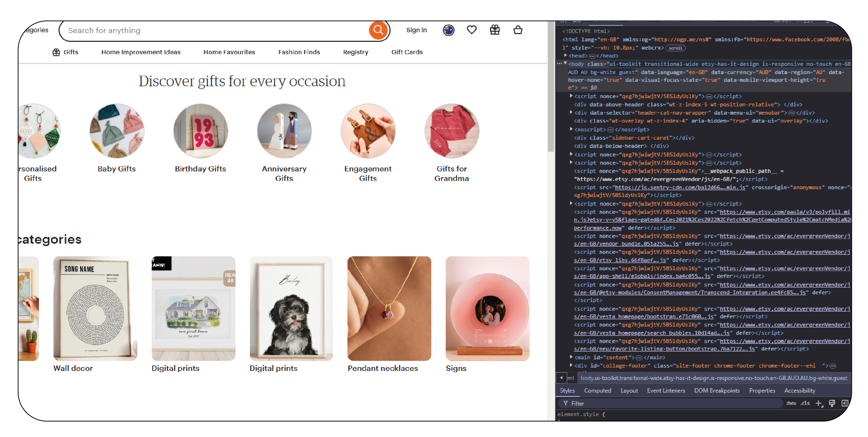Image resolution: width=868 pixels, height=437 pixels.
Task: Open the Australia region flag selector
Action: pyautogui.click(x=449, y=30)
